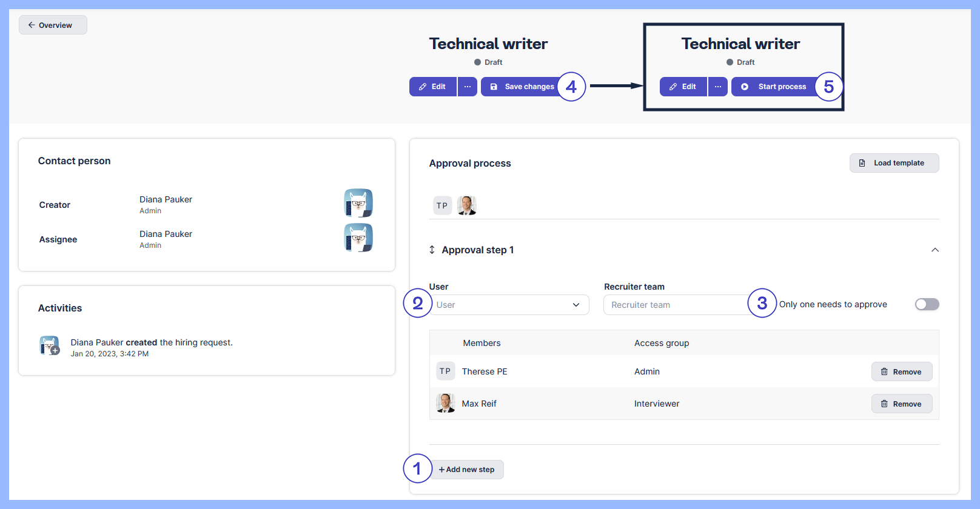Image resolution: width=980 pixels, height=509 pixels.
Task: Click Load template button
Action: (x=894, y=163)
